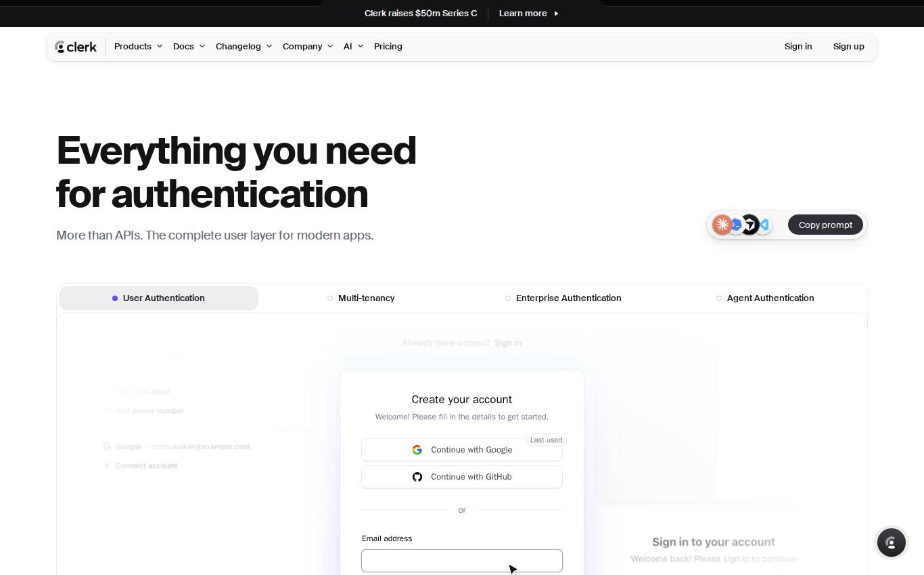Image resolution: width=924 pixels, height=575 pixels.
Task: Click the Last used badge
Action: tap(546, 440)
